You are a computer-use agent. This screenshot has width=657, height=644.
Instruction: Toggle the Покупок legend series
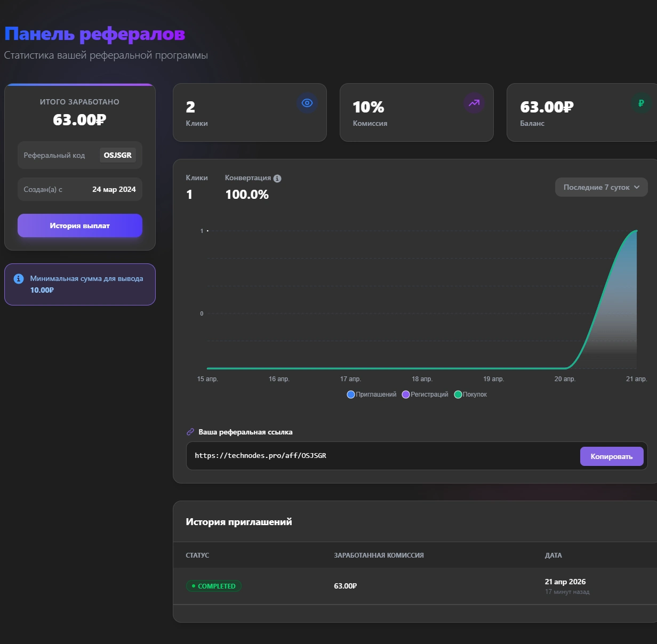[470, 395]
